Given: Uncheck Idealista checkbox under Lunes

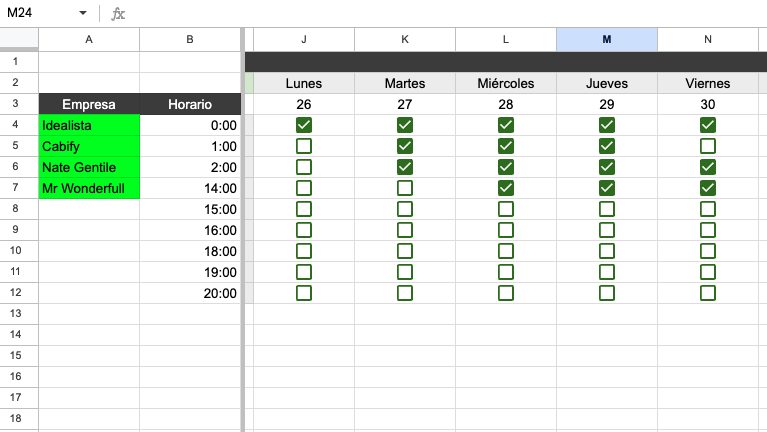Looking at the screenshot, I should coord(304,125).
